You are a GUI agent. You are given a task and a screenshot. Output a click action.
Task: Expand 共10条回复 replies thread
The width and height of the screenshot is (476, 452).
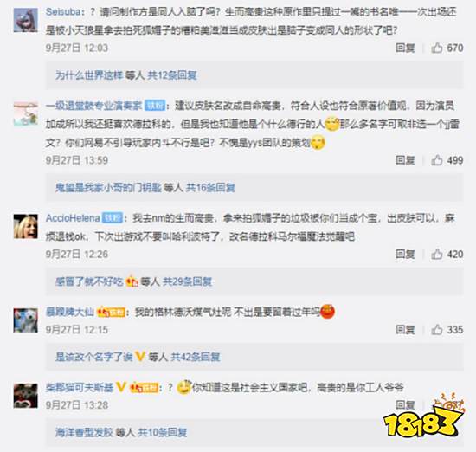163,432
